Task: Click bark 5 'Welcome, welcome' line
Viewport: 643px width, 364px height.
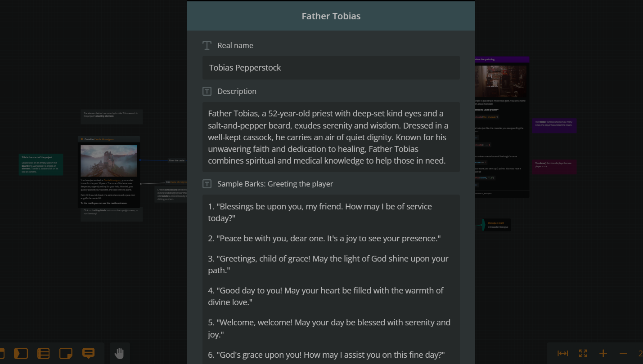Action: [329, 328]
